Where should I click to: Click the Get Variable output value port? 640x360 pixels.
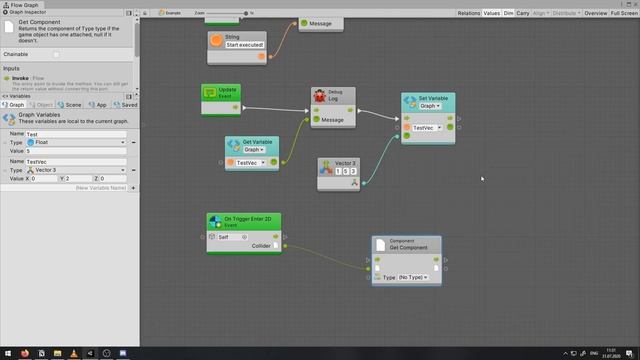[273, 162]
